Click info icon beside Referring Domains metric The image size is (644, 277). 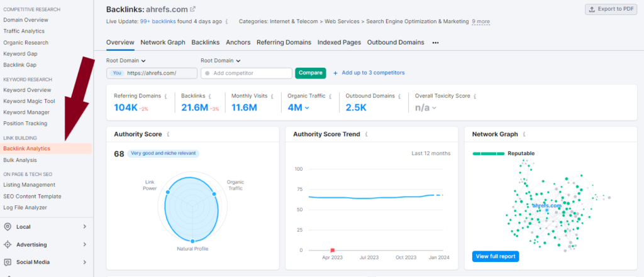(x=166, y=96)
